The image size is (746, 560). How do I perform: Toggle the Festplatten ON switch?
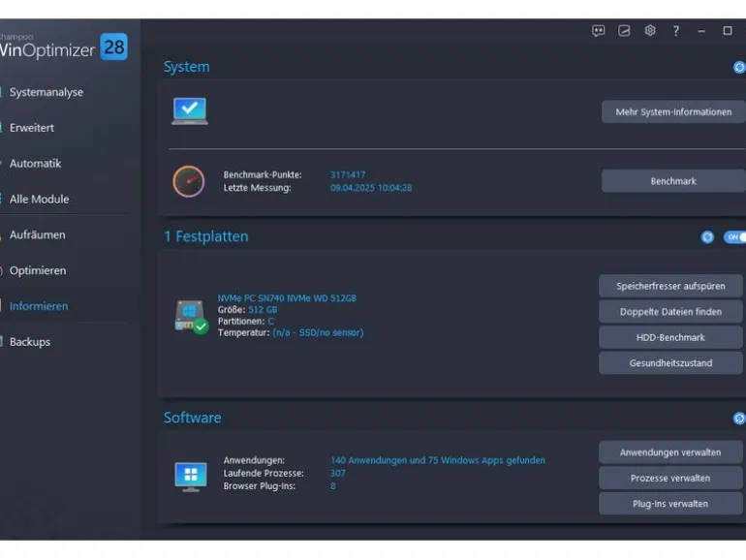(x=735, y=237)
